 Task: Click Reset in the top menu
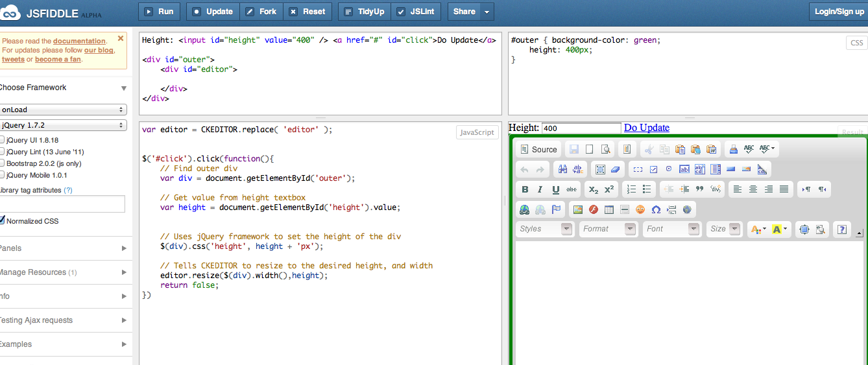click(307, 12)
